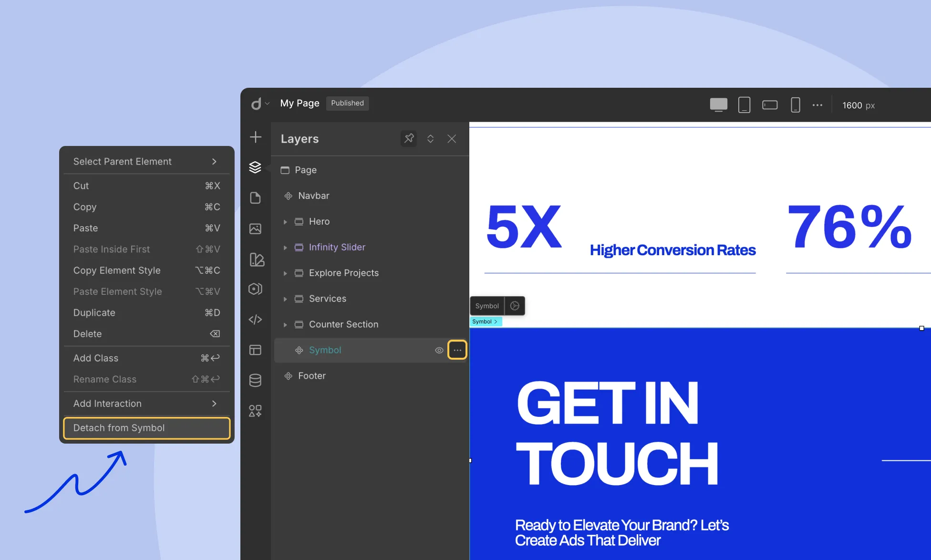Switch to tablet portrait viewport
This screenshot has height=560, width=931.
(744, 105)
